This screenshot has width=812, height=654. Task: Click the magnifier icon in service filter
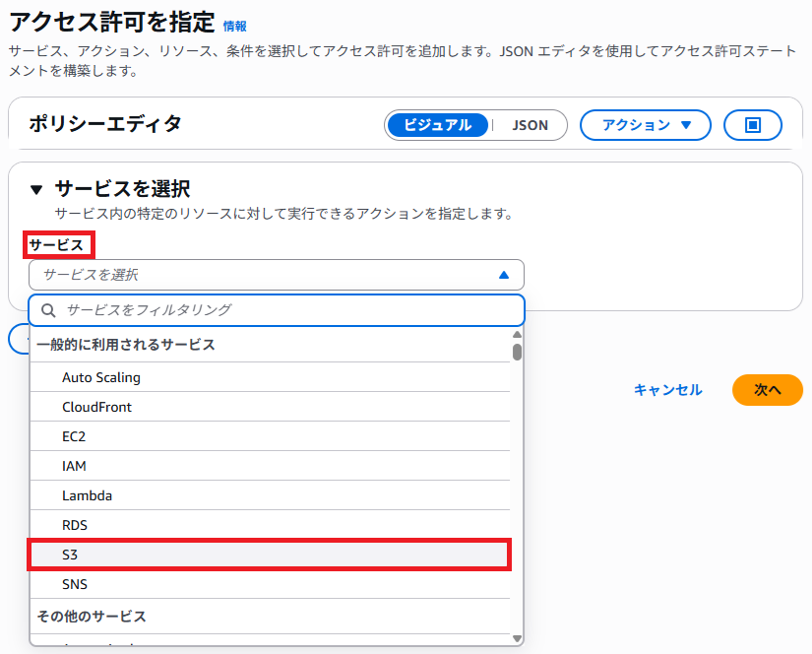coord(47,310)
